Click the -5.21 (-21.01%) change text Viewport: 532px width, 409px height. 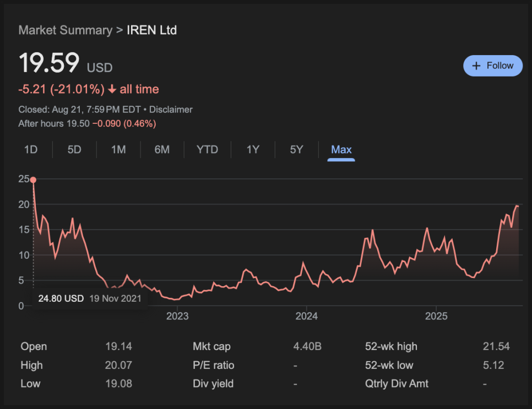(x=62, y=89)
